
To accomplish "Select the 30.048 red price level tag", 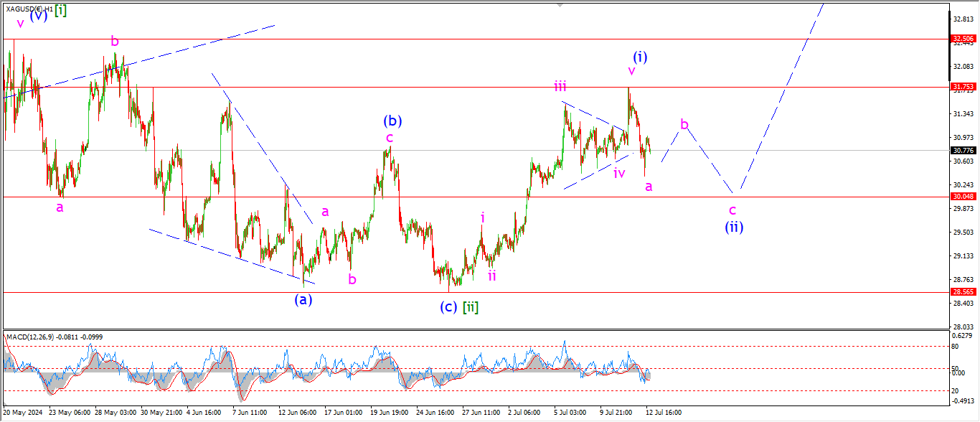I will pos(962,197).
